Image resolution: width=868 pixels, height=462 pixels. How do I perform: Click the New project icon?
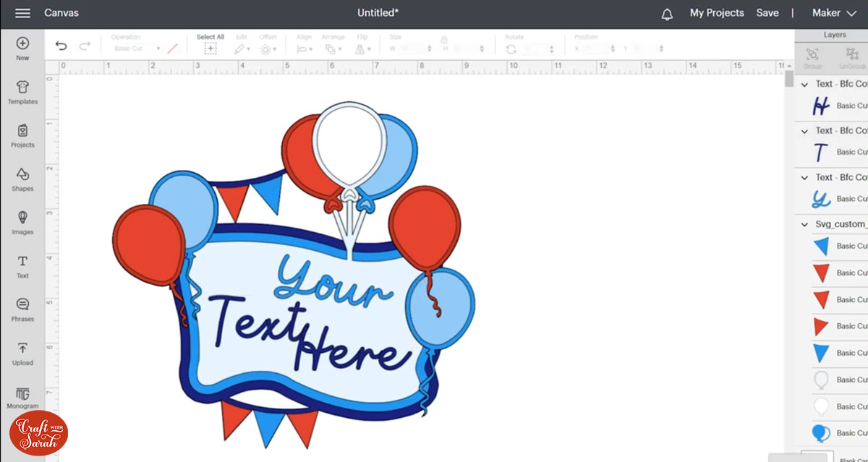click(x=22, y=48)
